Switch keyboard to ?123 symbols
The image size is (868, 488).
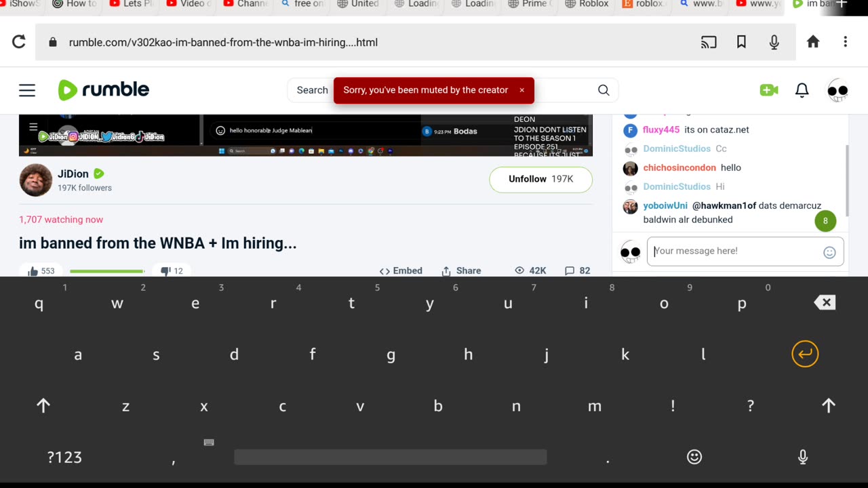pos(65,457)
